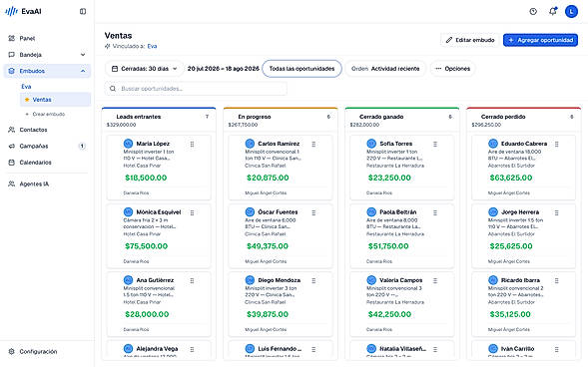
Task: Click the $63,625.00 amount
Action: coord(511,178)
